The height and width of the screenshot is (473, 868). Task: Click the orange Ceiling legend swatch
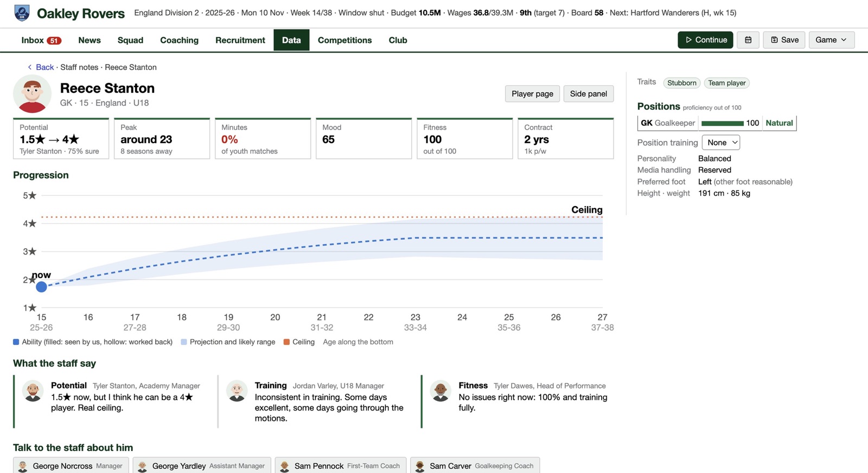click(x=286, y=342)
